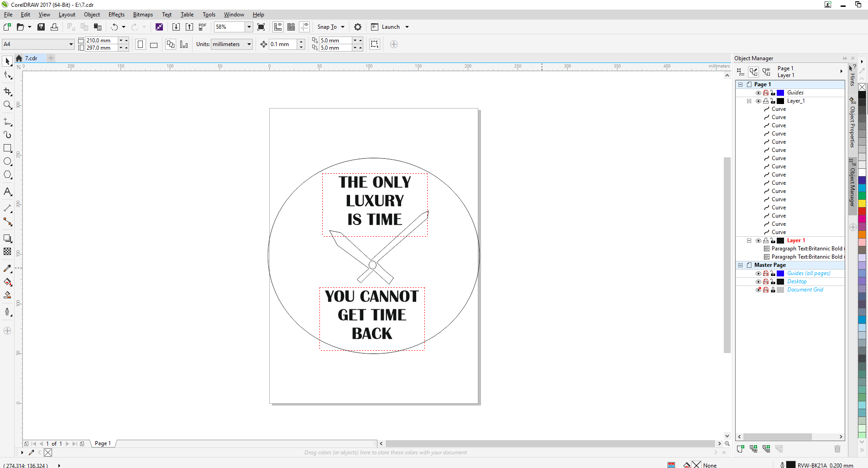Select the Ellipse tool
868x468 pixels.
pos(7,161)
